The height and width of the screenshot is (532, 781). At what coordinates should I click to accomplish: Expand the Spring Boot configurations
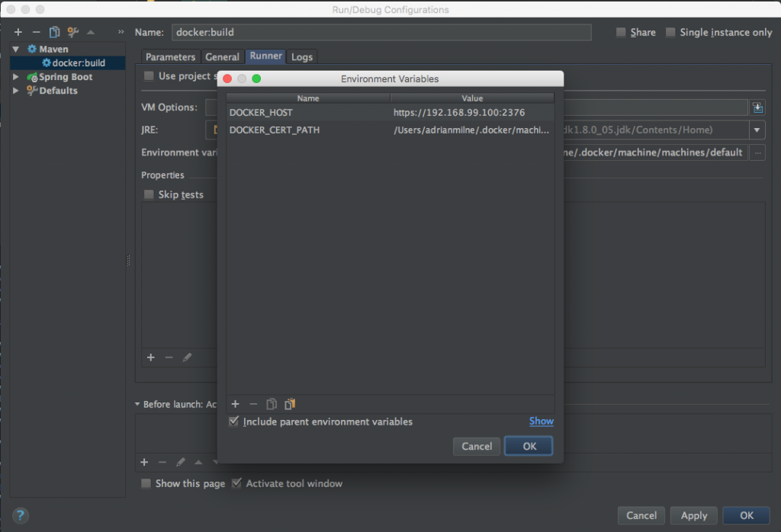pos(17,77)
